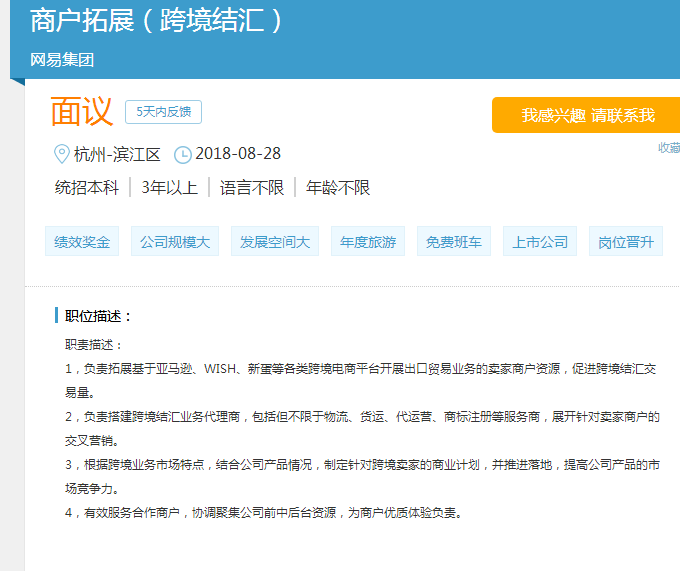Select the 上市公司 benefit tag

[540, 241]
